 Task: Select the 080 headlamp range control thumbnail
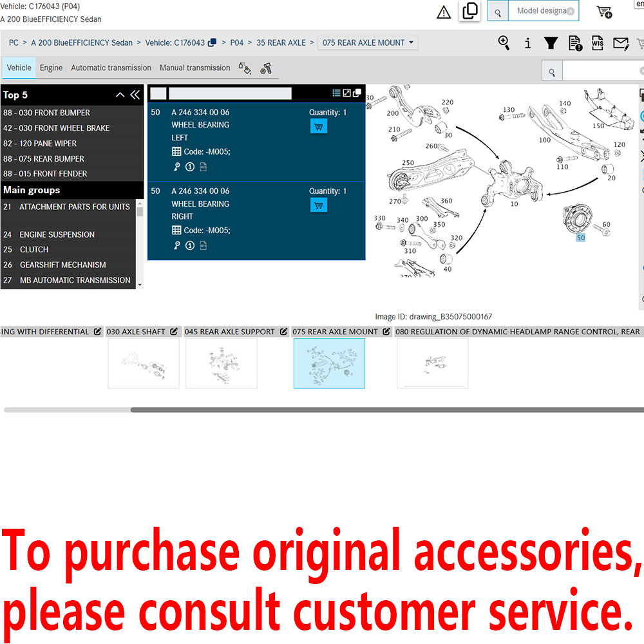click(x=433, y=363)
